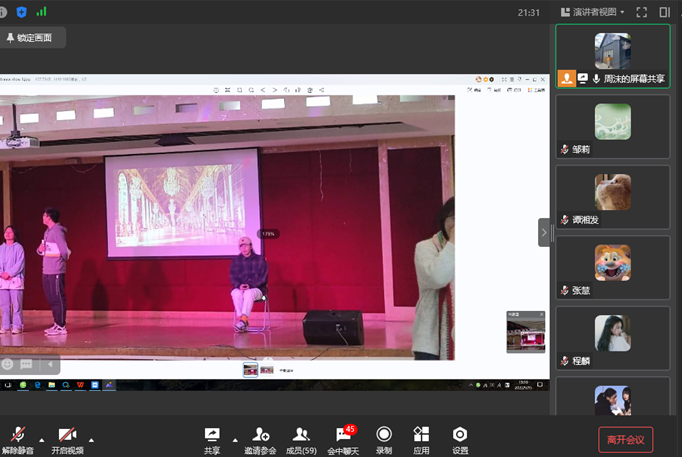Expand video options arrow beside 开启视频
Screen dimensions: 682x457
[x=92, y=439]
